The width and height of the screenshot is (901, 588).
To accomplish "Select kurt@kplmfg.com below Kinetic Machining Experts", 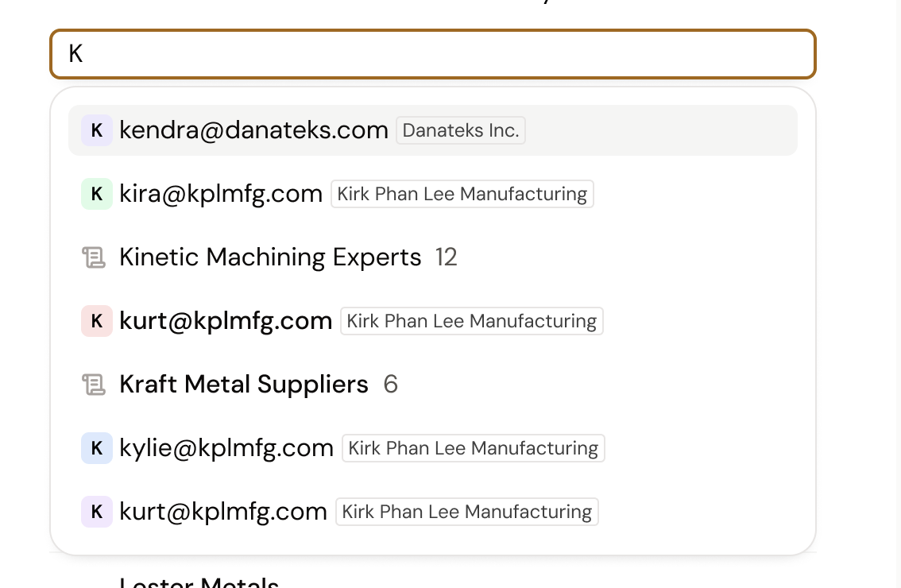I will (x=226, y=321).
